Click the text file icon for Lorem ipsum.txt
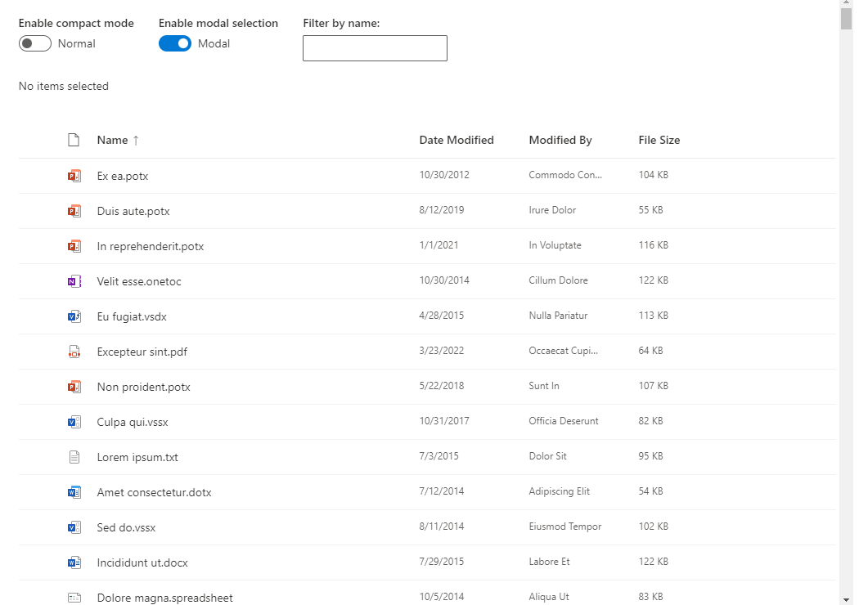 [74, 457]
